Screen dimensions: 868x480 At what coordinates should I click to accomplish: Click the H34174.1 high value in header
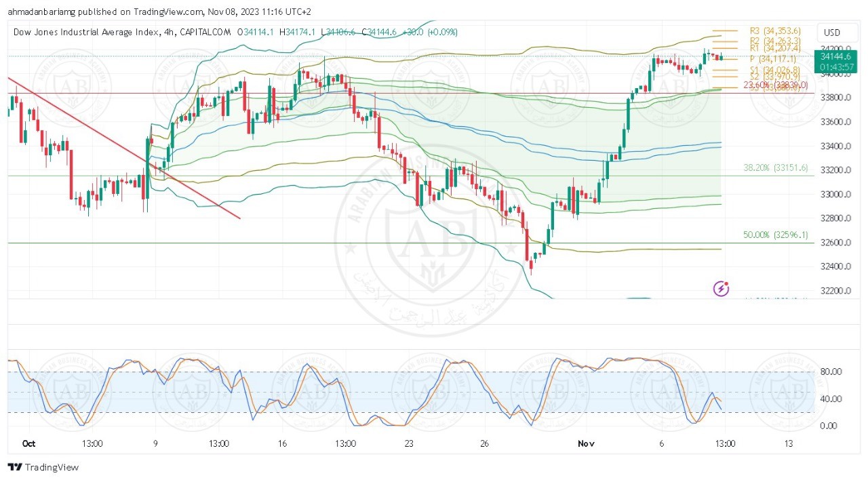[297, 32]
